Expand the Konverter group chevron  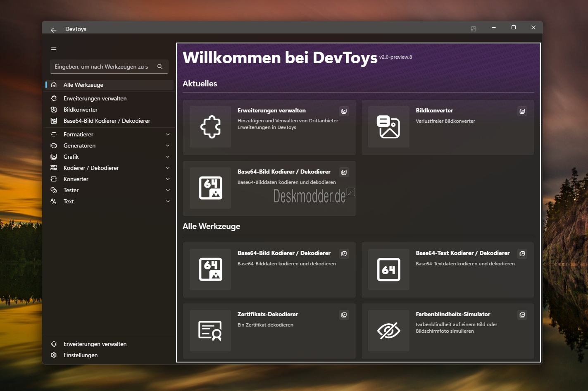click(168, 179)
